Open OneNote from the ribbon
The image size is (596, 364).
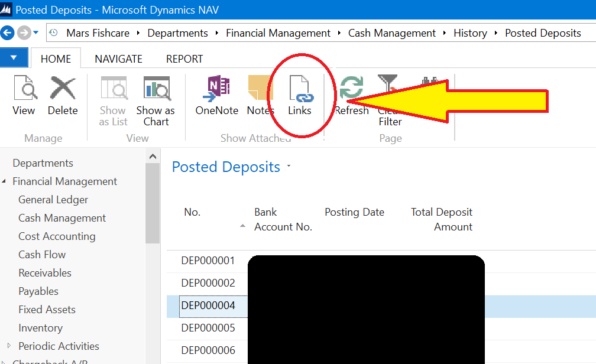click(216, 95)
